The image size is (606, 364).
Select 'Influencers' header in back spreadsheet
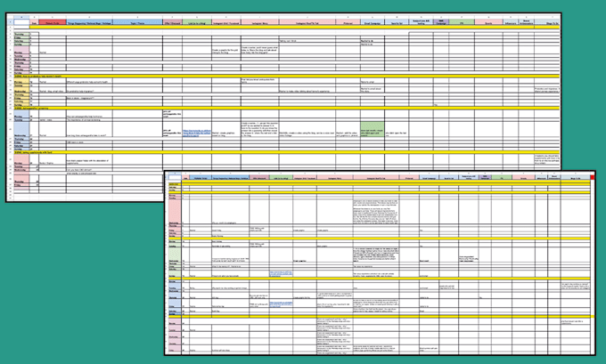(511, 22)
